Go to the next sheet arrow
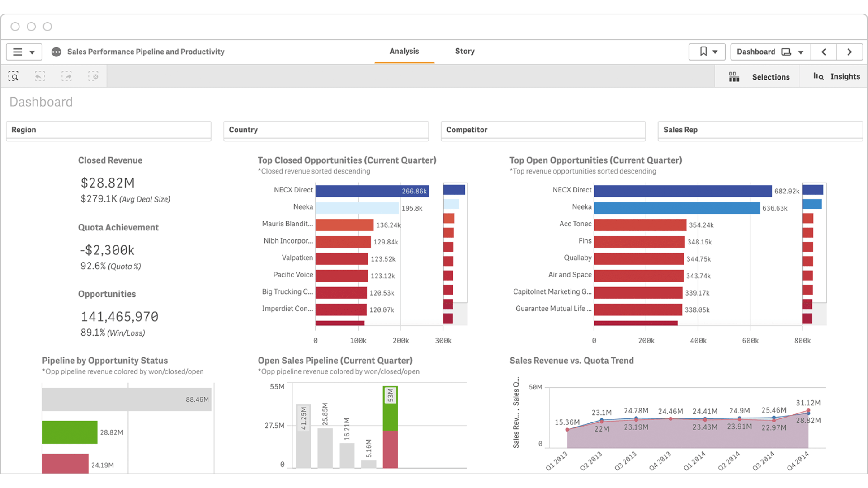868x488 pixels. [849, 52]
